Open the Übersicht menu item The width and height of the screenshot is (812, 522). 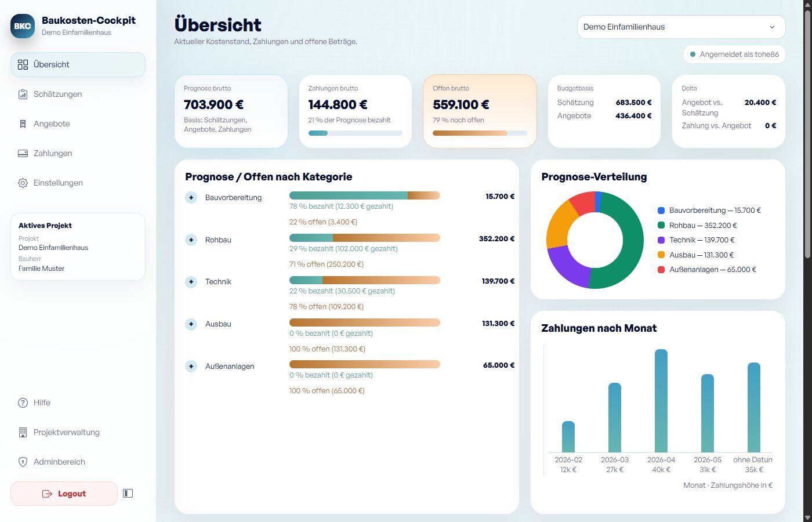[x=78, y=64]
